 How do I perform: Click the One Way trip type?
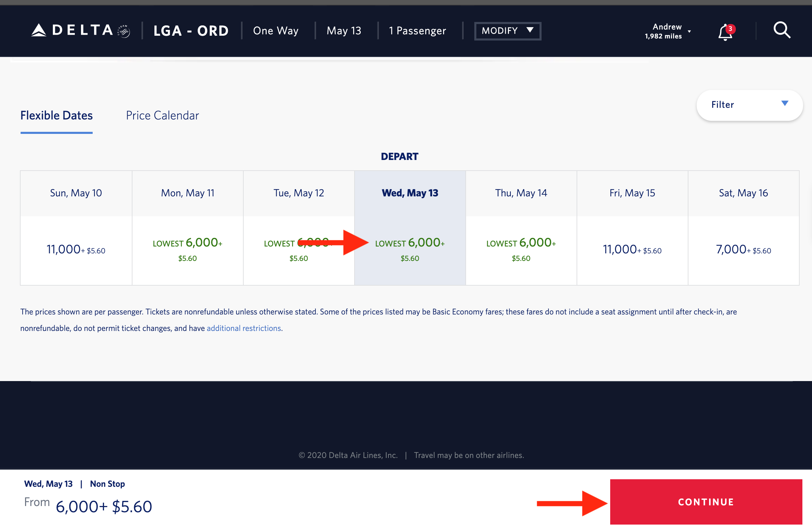(x=276, y=31)
